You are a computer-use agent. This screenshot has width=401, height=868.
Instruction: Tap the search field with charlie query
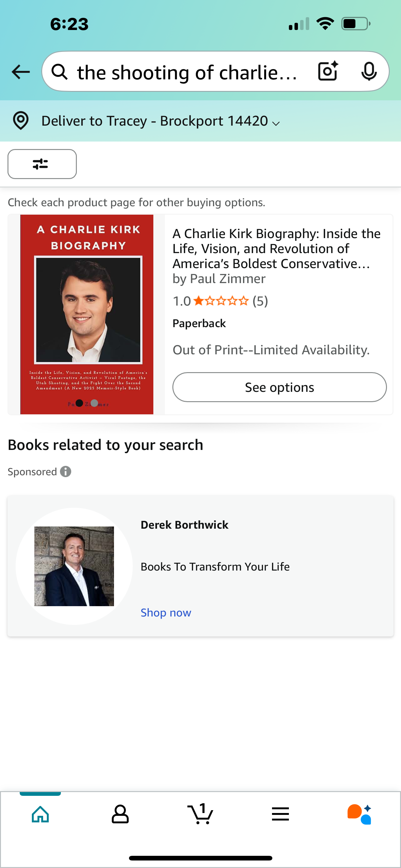(187, 72)
